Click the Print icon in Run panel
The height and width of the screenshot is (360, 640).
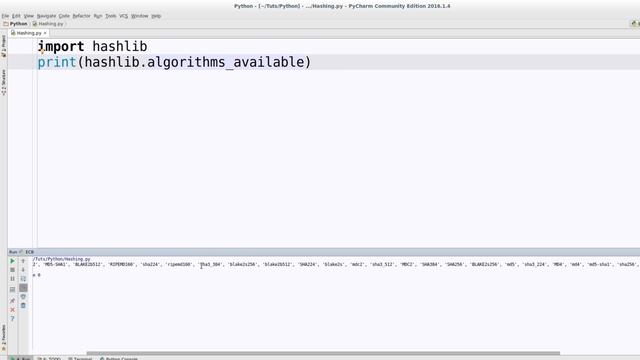(x=23, y=297)
